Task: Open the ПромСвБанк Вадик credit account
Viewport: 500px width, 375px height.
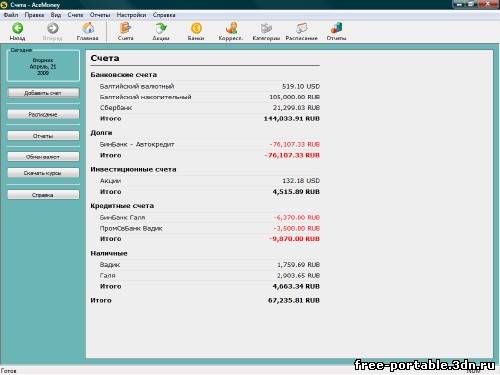Action: (131, 228)
